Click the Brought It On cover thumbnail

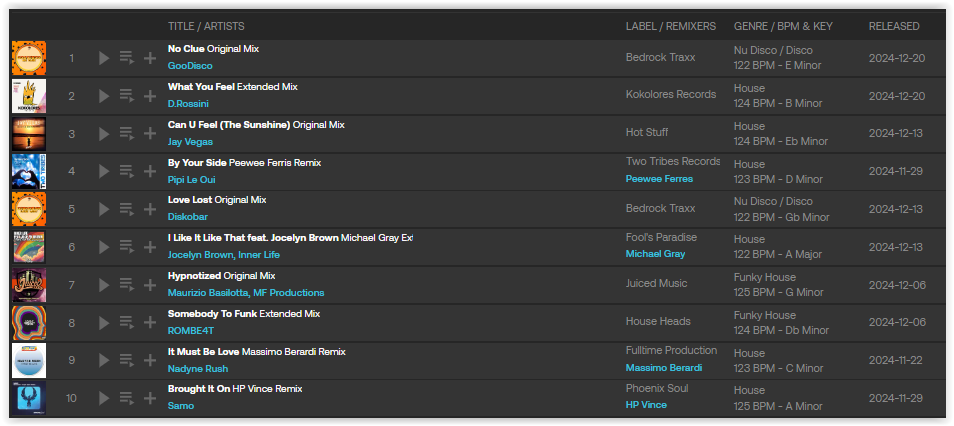tap(28, 399)
